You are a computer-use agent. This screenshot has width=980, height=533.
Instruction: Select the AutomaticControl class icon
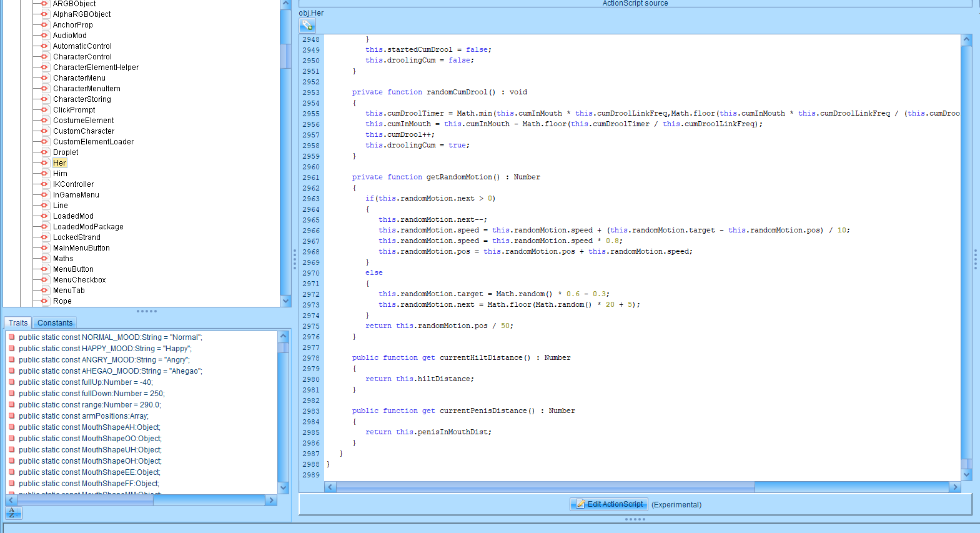44,46
